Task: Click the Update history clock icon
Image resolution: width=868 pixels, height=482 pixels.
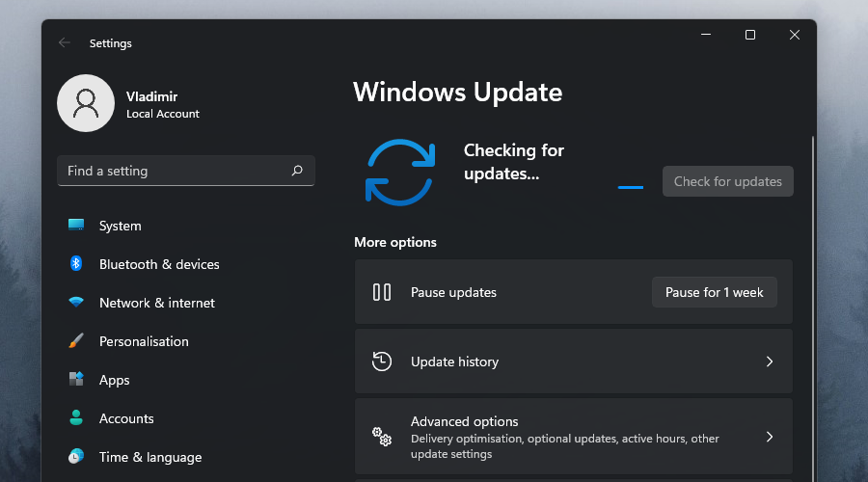Action: [x=382, y=361]
